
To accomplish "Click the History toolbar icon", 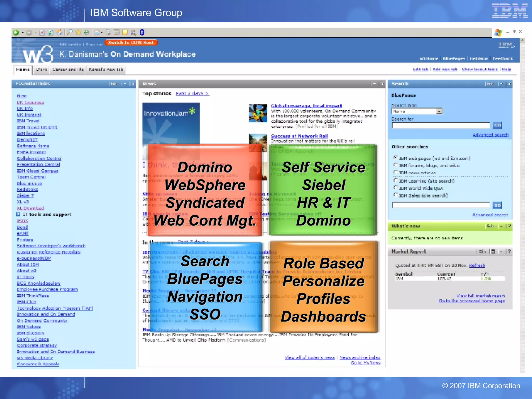I will (x=87, y=32).
